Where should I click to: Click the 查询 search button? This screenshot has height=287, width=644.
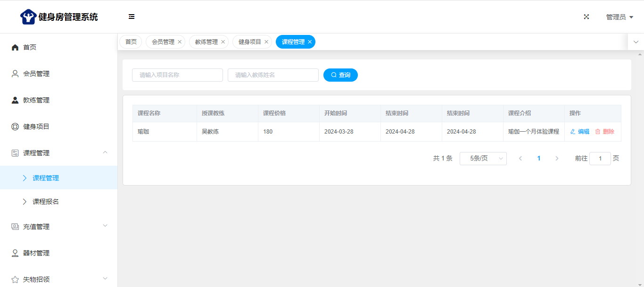(340, 75)
